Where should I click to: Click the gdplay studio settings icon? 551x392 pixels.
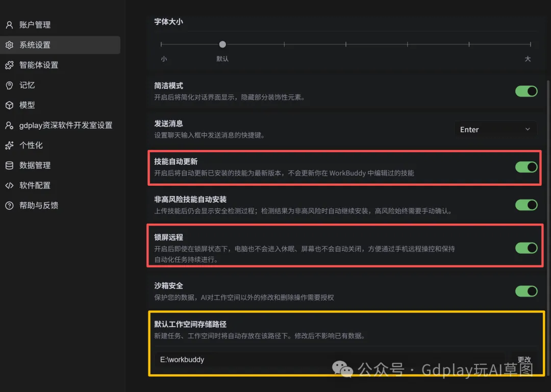point(10,125)
